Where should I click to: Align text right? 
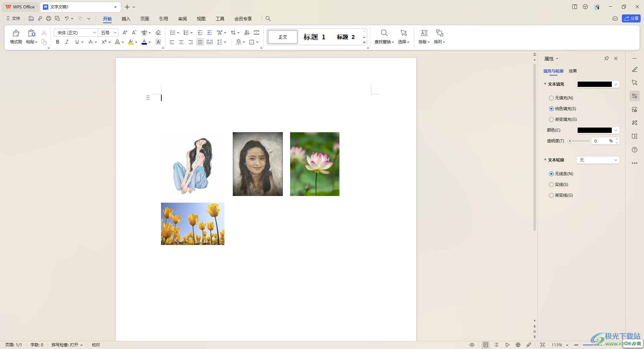click(191, 42)
